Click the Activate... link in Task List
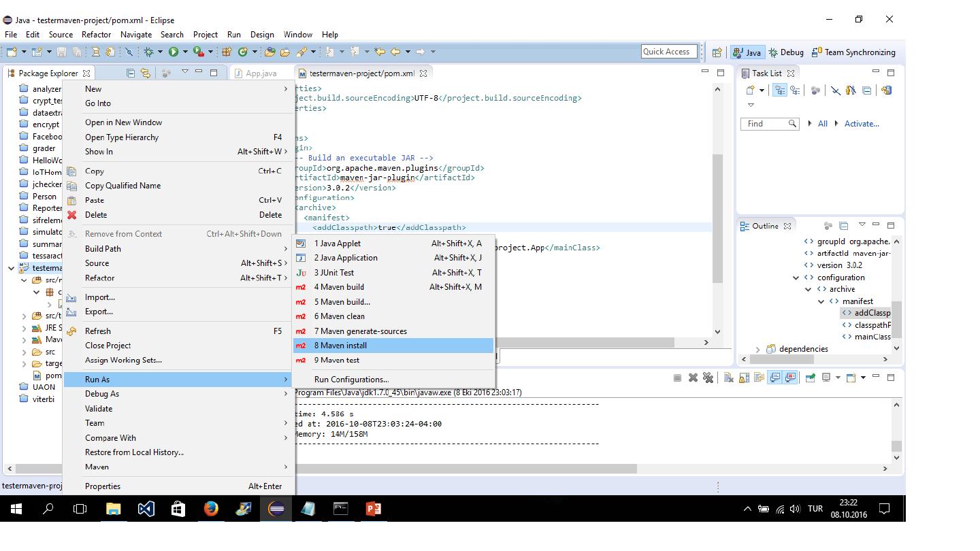Image resolution: width=980 pixels, height=551 pixels. [861, 124]
